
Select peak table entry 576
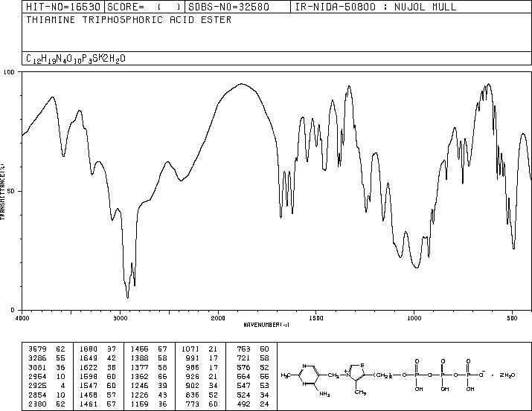243,367
